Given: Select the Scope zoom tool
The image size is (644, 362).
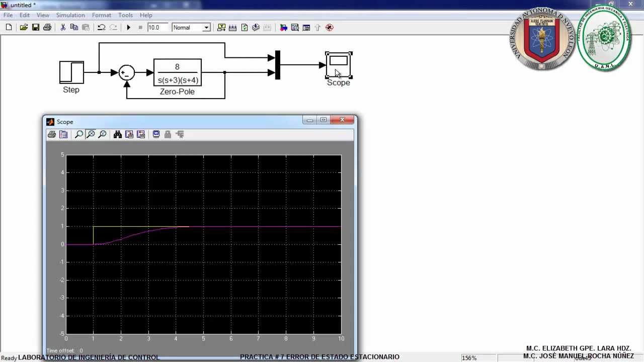Looking at the screenshot, I should click(x=79, y=134).
